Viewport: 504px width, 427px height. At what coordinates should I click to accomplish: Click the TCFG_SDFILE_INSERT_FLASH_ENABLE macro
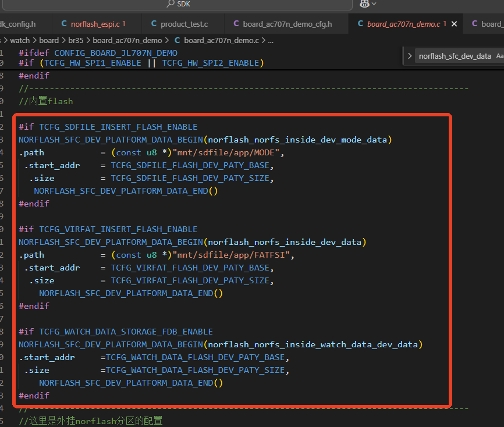(x=118, y=127)
